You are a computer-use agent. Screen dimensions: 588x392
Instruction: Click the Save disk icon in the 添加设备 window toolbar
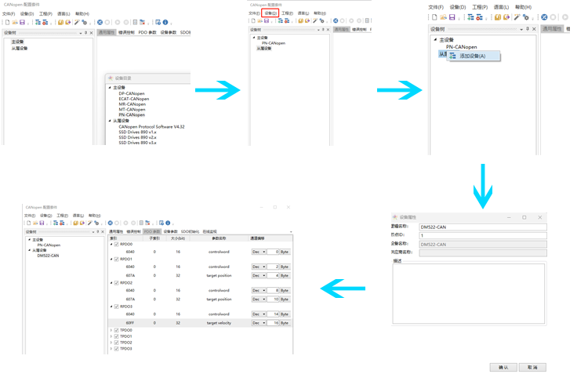[x=452, y=17]
